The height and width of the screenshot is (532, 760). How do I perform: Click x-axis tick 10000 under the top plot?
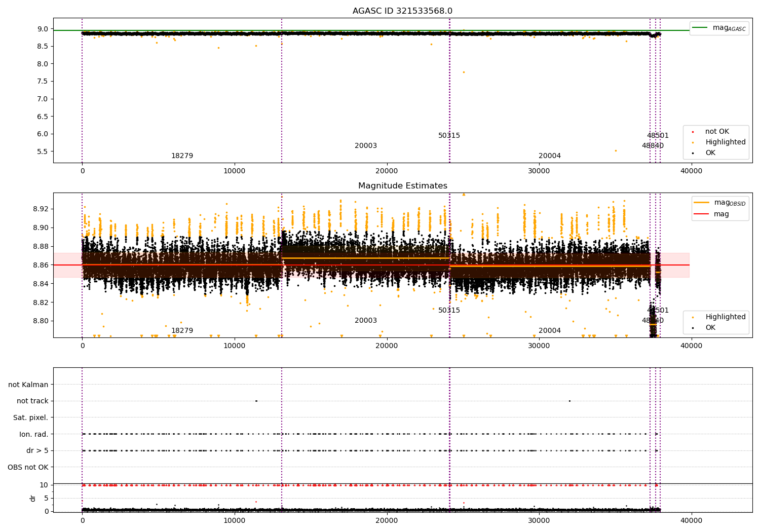235,171
